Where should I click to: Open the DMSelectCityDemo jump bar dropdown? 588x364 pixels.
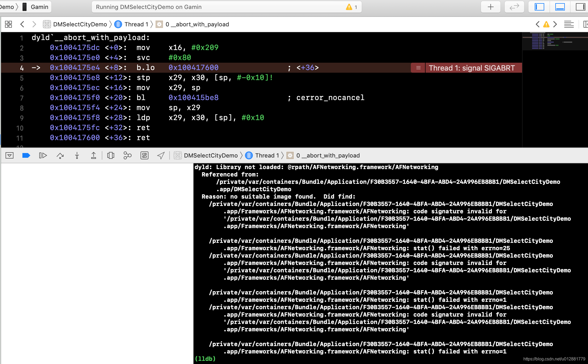coord(80,24)
